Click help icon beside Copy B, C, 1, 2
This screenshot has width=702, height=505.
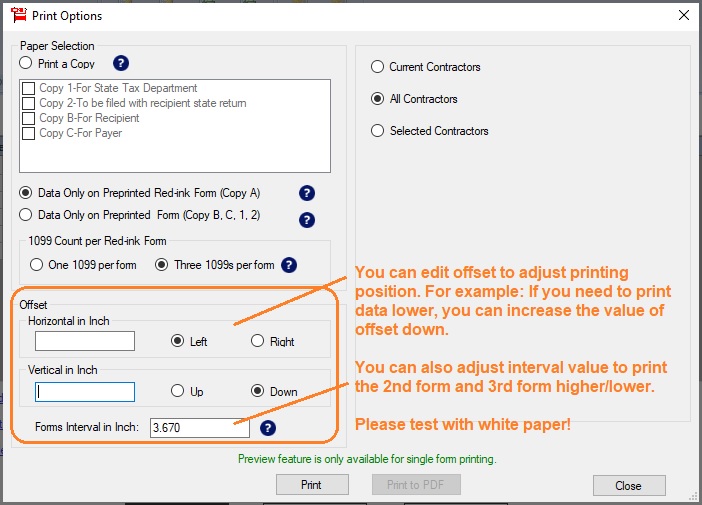point(307,219)
